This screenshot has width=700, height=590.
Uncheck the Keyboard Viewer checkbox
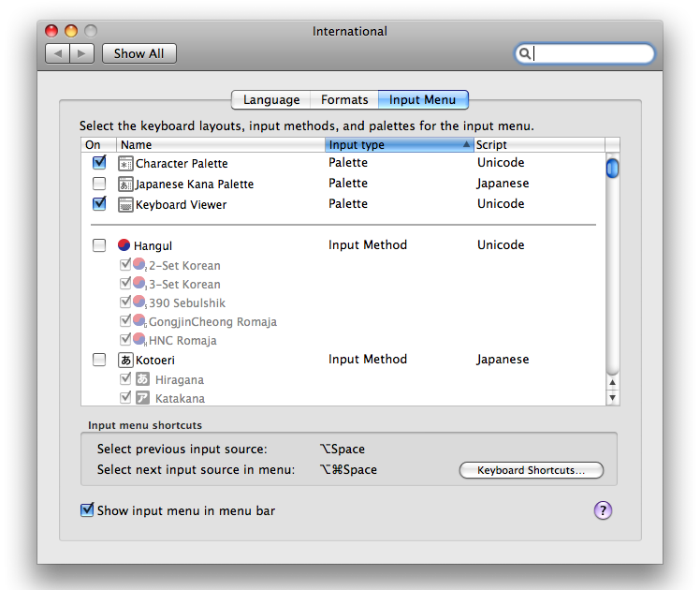click(99, 203)
